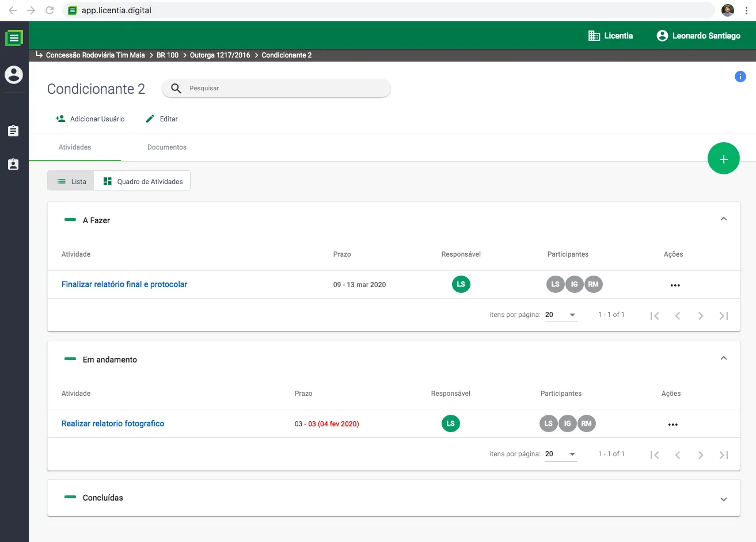Screen dimensions: 756x542
Task: Open the clipboard list sidebar icon
Action: (x=13, y=131)
